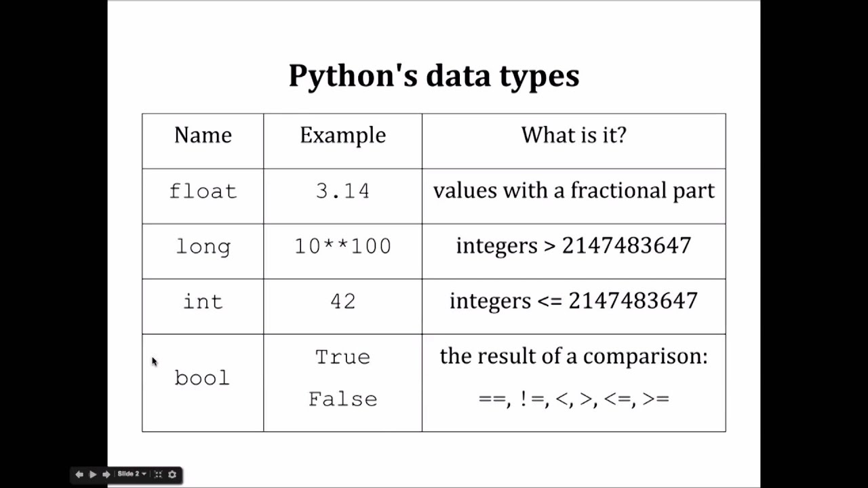
Task: Advance to the next slide arrow
Action: (x=106, y=474)
